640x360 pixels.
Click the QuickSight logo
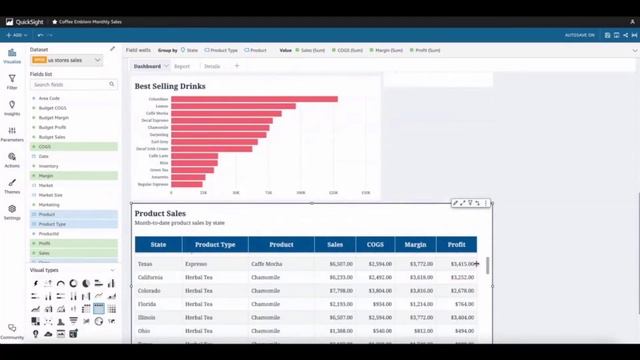pos(24,22)
